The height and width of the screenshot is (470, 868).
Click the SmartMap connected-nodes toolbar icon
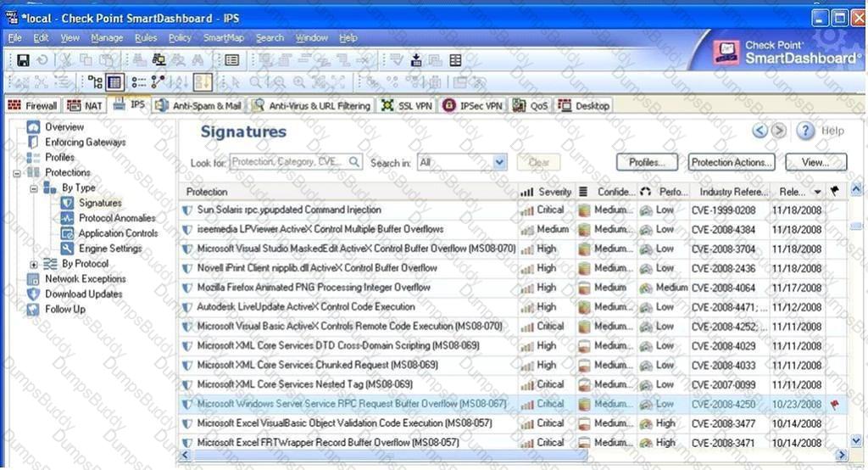click(158, 82)
